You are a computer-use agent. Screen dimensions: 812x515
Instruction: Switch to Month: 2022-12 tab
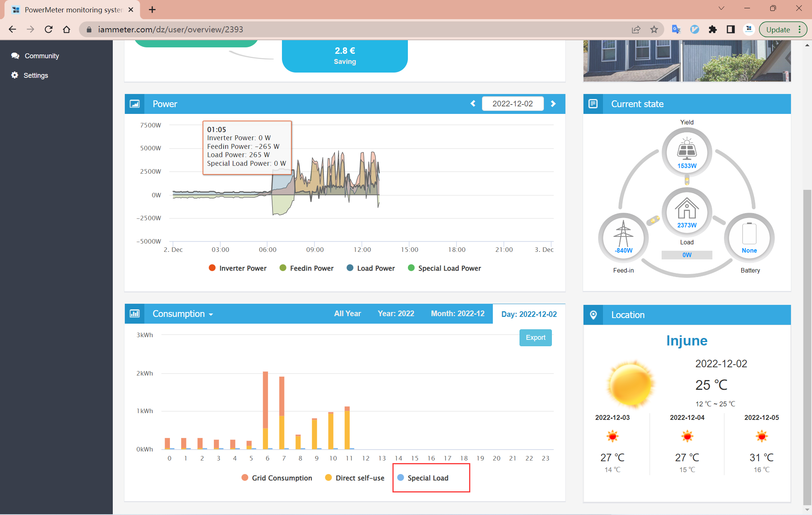(x=458, y=314)
